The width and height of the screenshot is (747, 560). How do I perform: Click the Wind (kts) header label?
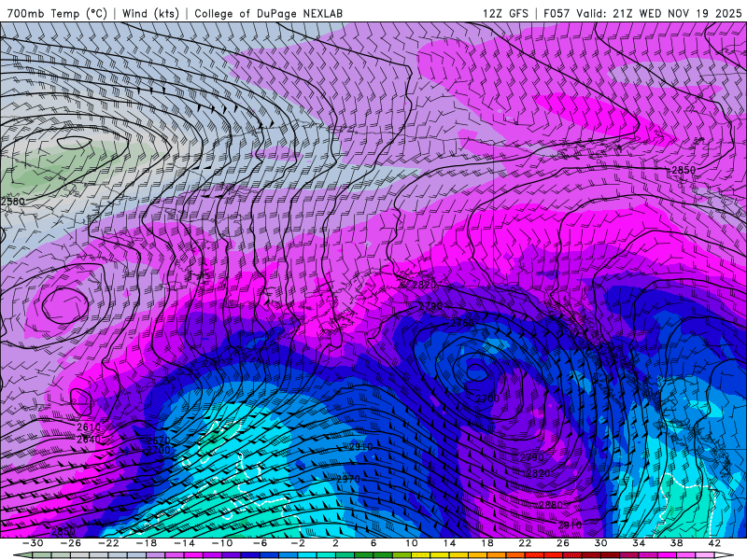pyautogui.click(x=150, y=13)
